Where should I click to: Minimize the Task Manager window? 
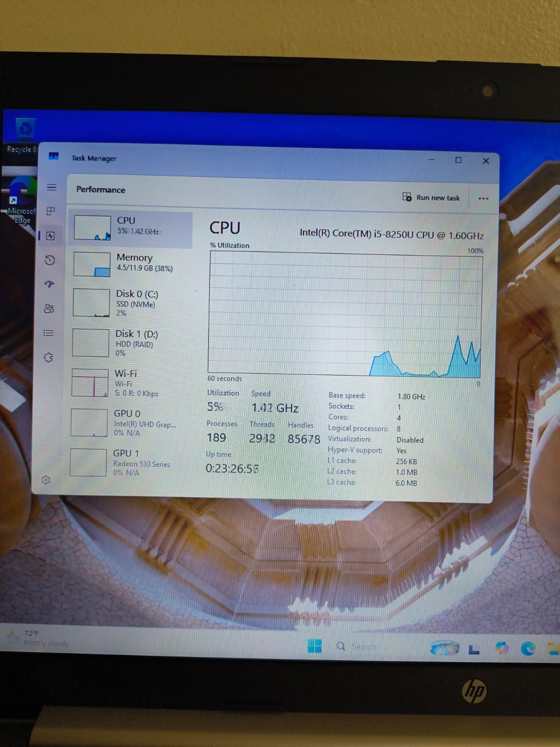point(431,160)
